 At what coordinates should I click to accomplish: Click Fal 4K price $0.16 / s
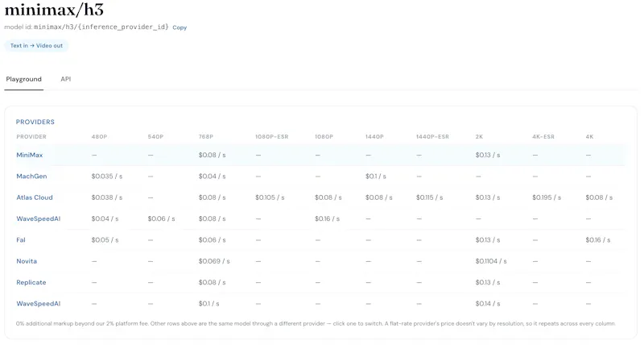pyautogui.click(x=598, y=240)
